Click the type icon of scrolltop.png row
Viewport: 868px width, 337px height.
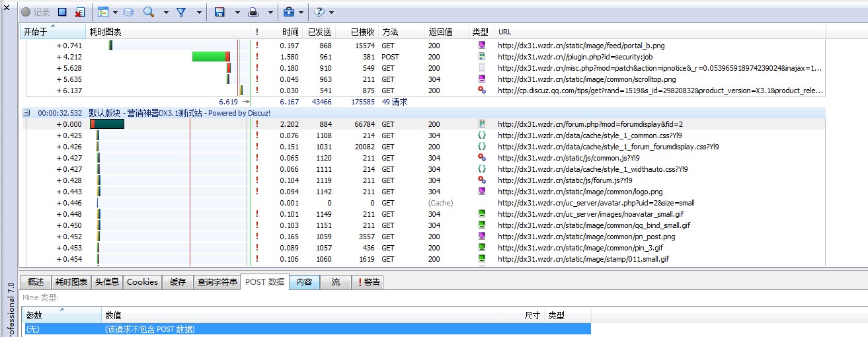pyautogui.click(x=482, y=79)
